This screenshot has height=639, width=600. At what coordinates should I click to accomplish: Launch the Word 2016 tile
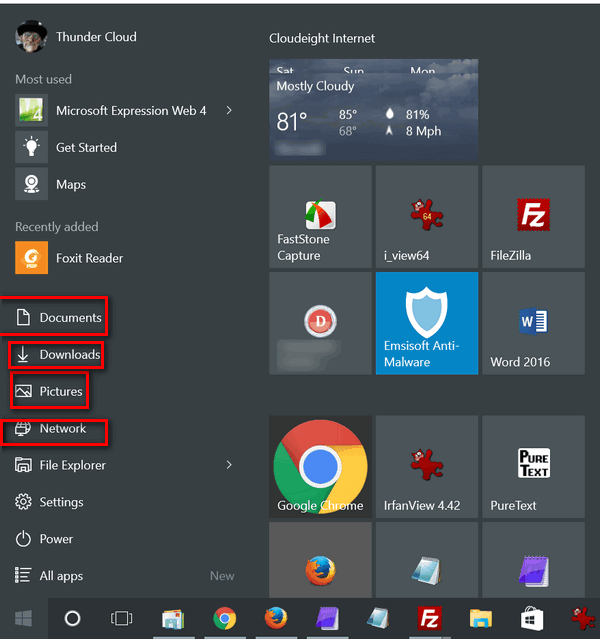pyautogui.click(x=533, y=323)
